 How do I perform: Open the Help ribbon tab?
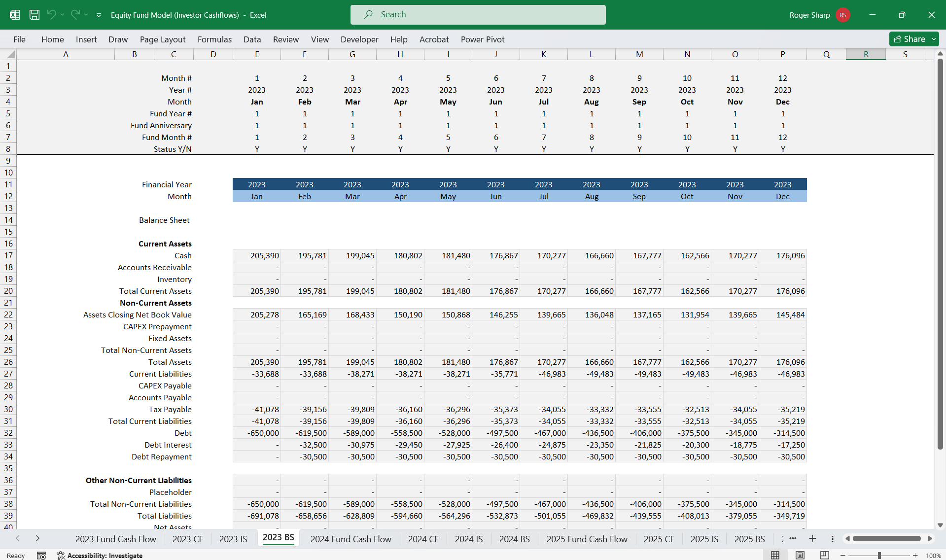(x=399, y=39)
